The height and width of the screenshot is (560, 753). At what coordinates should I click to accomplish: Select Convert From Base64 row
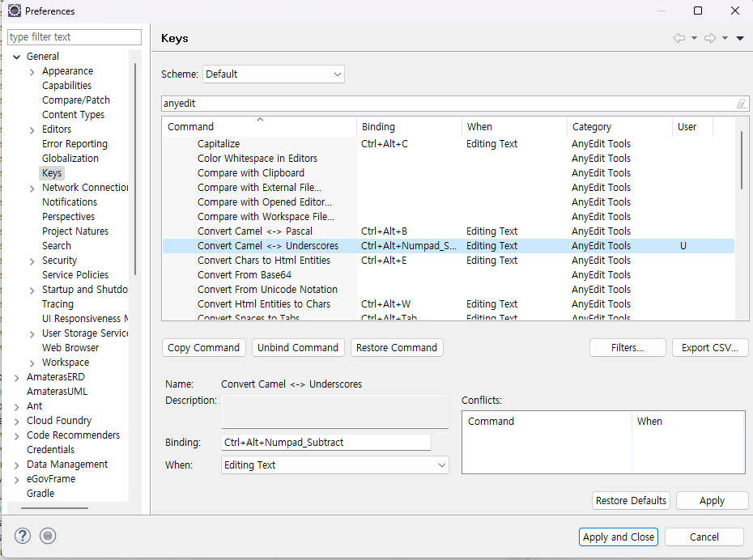pyautogui.click(x=448, y=275)
